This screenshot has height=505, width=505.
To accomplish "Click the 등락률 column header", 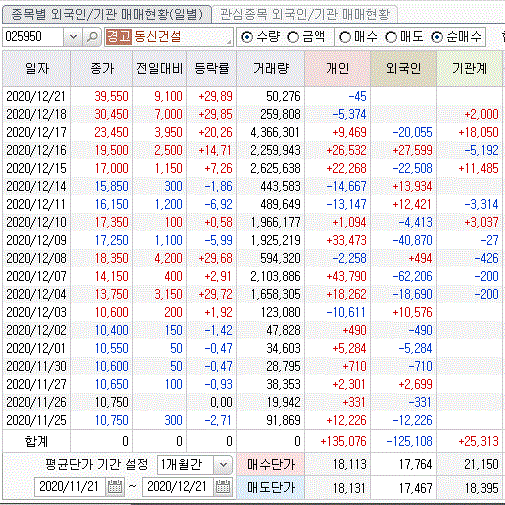I will 212,68.
